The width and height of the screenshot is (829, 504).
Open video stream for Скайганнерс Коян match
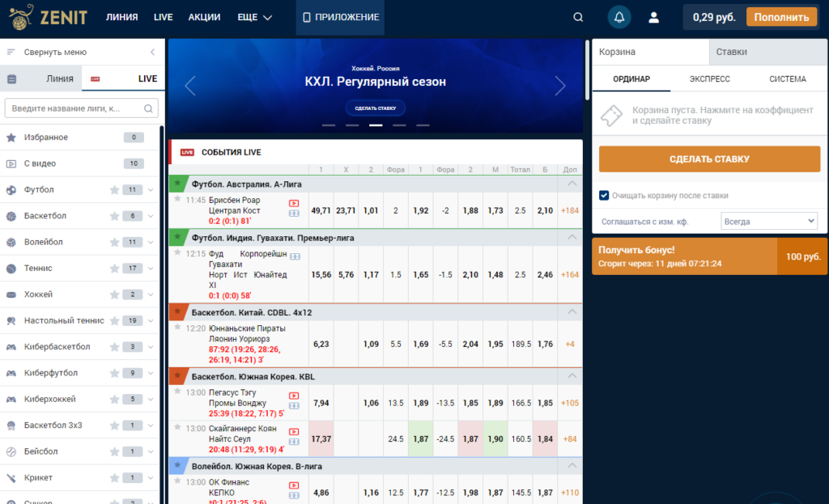click(x=294, y=432)
